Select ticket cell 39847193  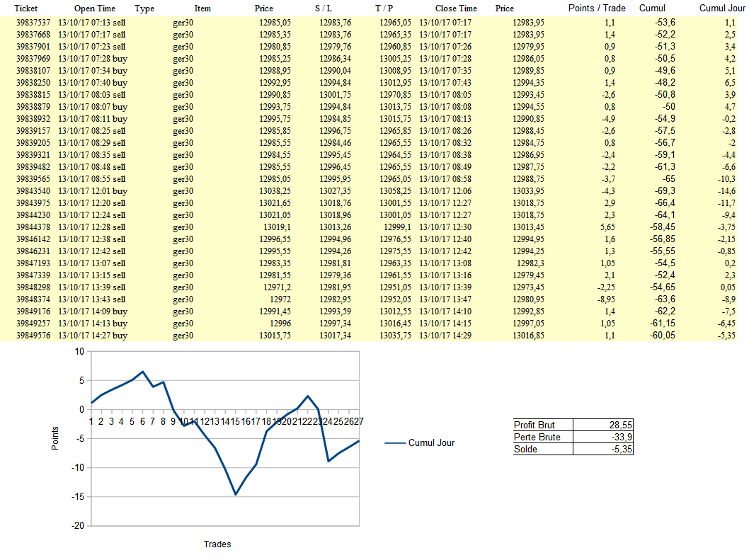[33, 263]
